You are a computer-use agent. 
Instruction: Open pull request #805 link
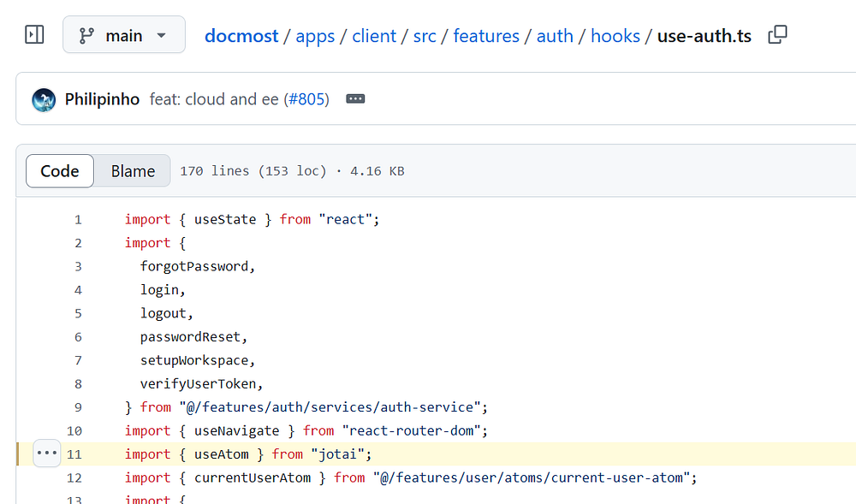[306, 99]
